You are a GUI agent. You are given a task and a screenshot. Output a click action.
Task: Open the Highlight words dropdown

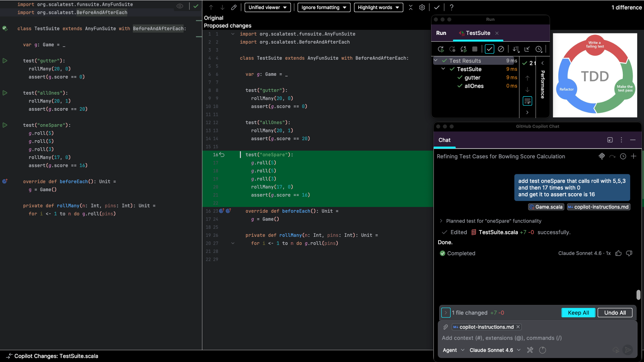pyautogui.click(x=378, y=7)
